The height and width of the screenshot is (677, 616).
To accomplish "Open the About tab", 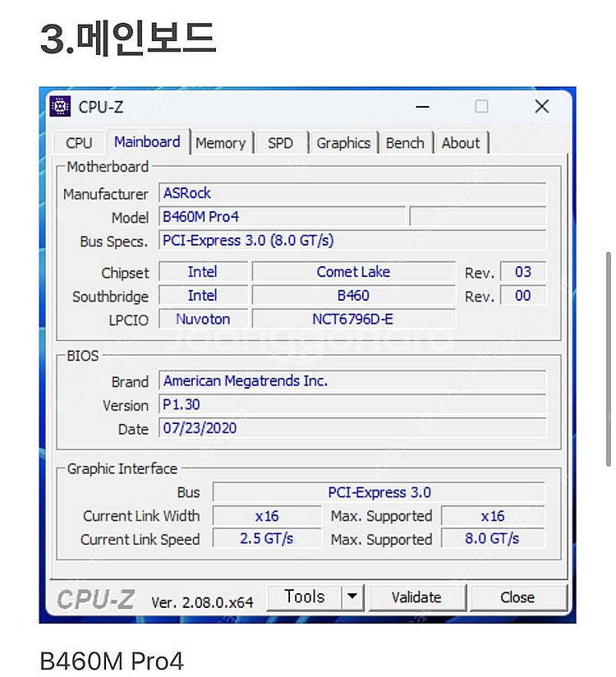I will [x=461, y=143].
